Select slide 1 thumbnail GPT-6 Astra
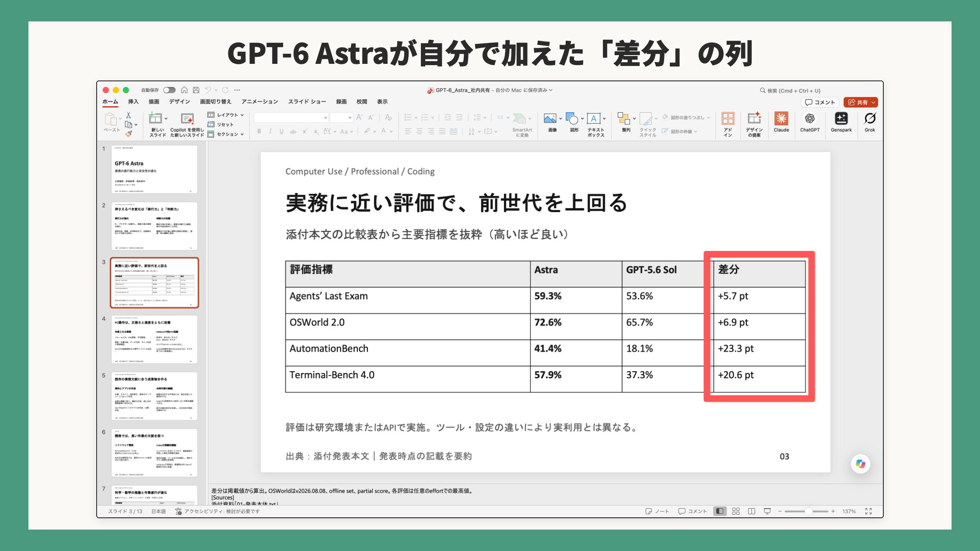Screen dimensions: 980x551 (154, 169)
